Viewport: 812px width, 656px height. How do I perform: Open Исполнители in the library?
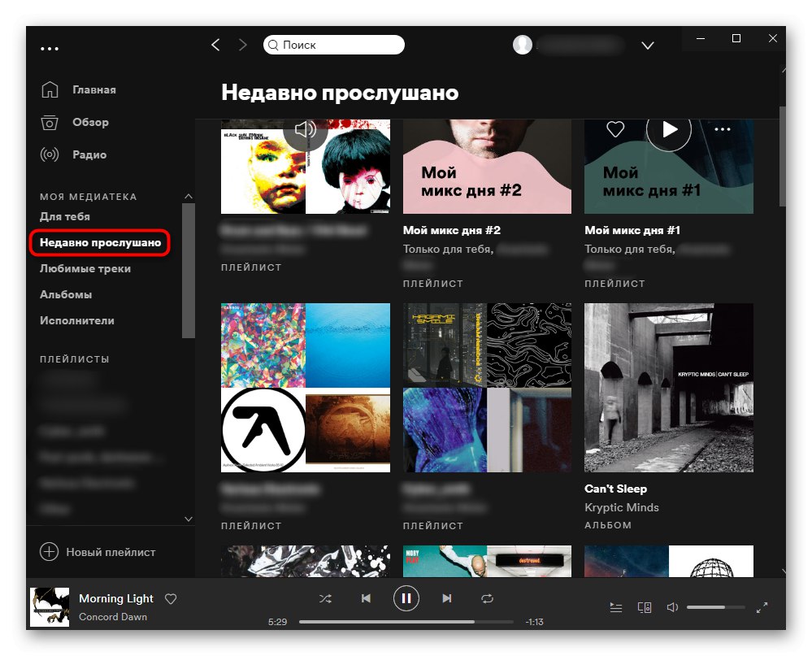[77, 320]
